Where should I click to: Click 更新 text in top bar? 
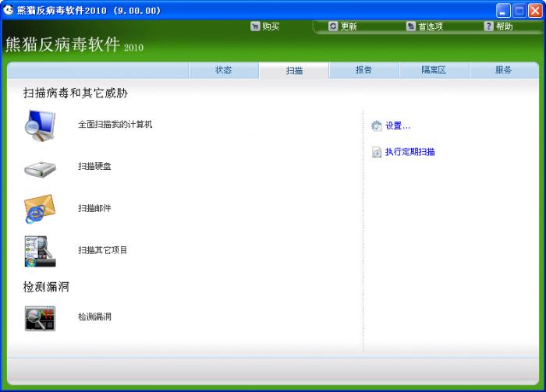(x=349, y=26)
